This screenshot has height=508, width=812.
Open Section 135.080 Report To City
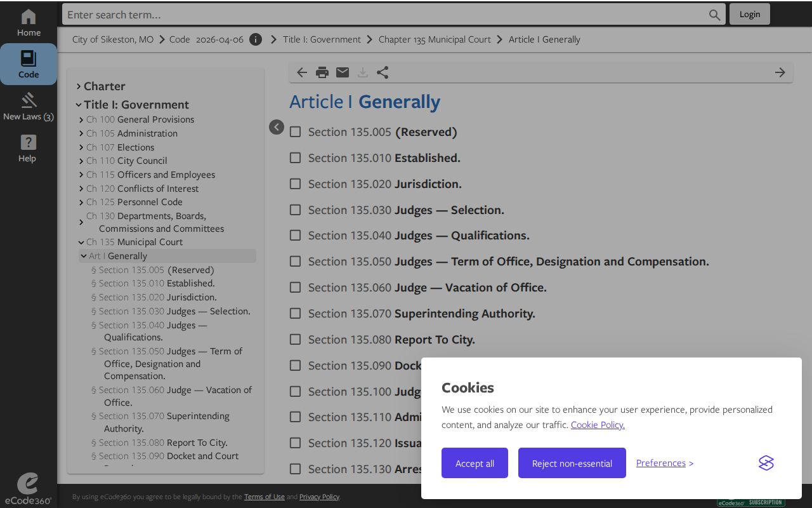click(391, 340)
